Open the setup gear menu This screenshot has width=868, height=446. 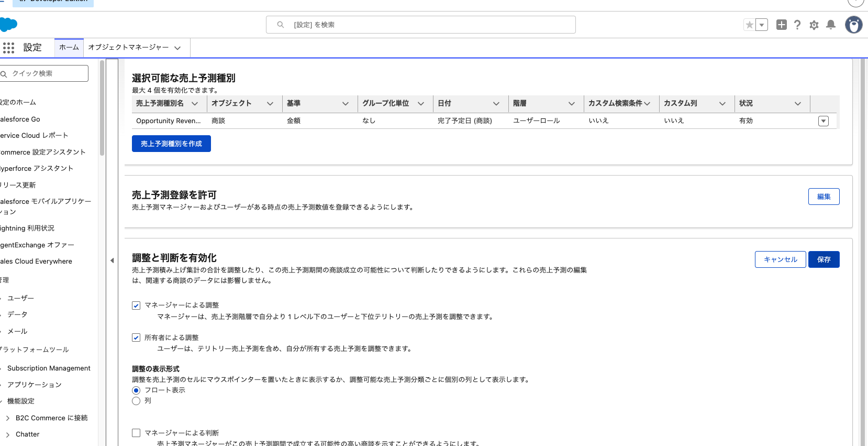pyautogui.click(x=814, y=25)
